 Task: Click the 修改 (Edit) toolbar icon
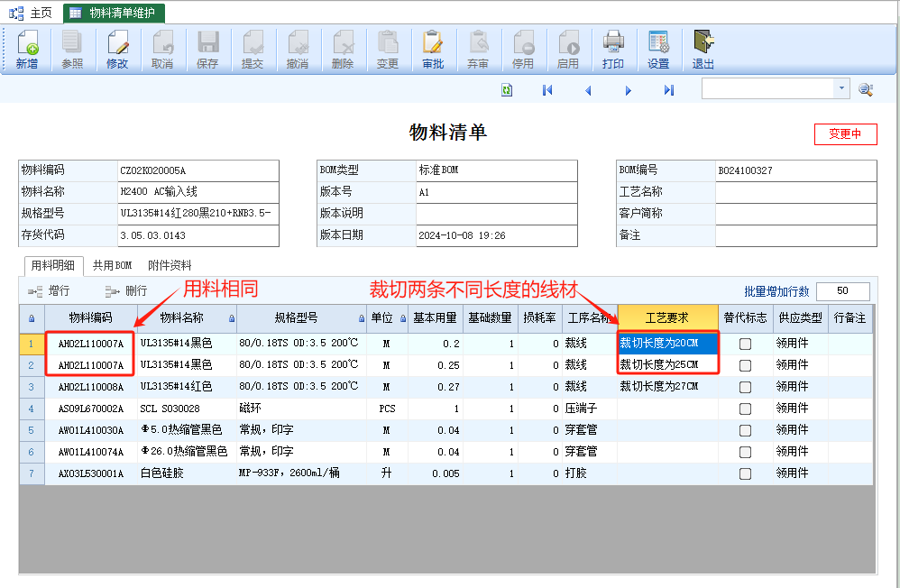pyautogui.click(x=117, y=50)
